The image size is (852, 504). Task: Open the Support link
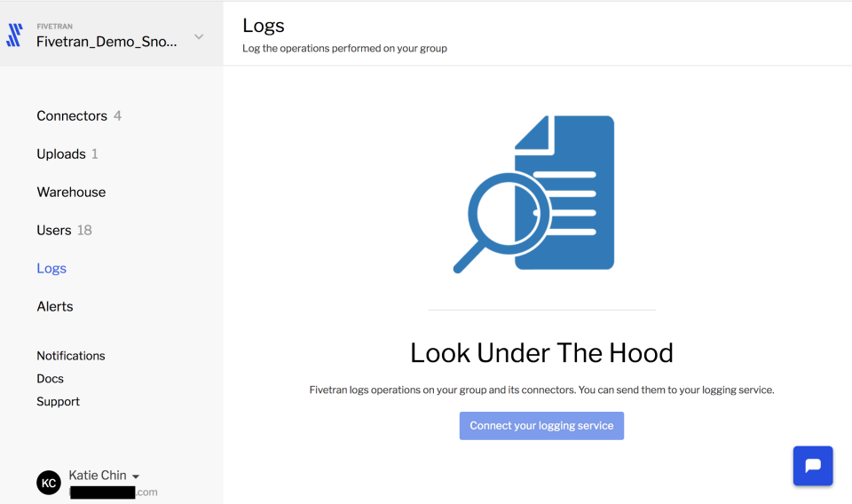(x=59, y=401)
